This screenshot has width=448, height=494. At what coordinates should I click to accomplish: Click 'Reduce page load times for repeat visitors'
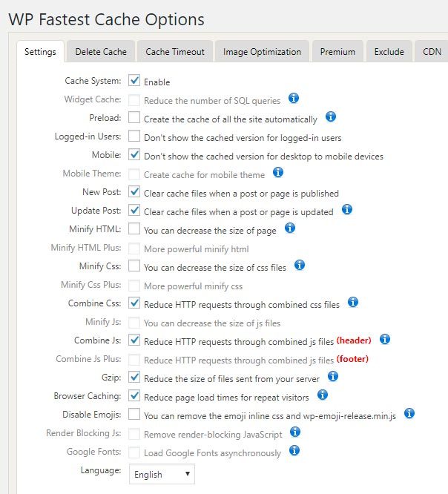(226, 397)
